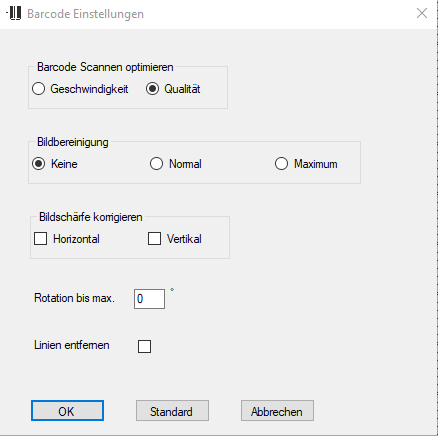The width and height of the screenshot is (438, 436).
Task: Focus the Rotation bis max. input field
Action: [149, 299]
